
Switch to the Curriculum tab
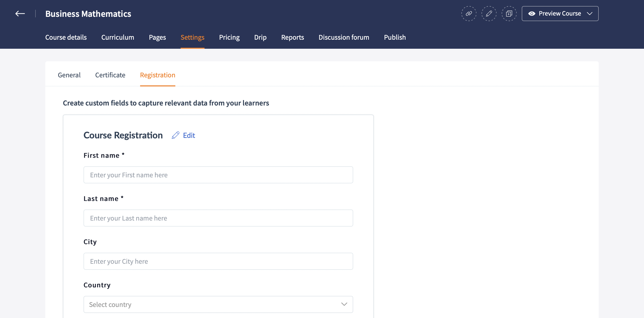118,37
